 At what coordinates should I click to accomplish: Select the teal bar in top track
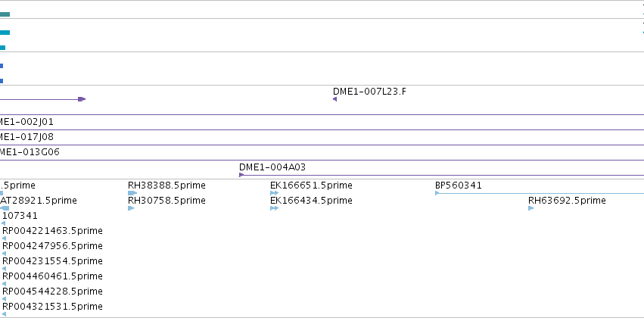(5, 14)
